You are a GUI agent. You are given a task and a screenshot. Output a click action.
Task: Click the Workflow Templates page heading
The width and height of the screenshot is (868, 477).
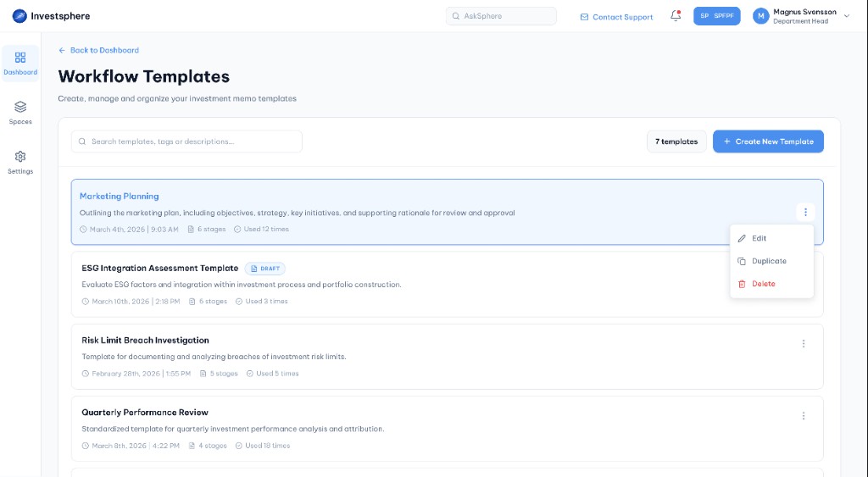click(x=144, y=76)
